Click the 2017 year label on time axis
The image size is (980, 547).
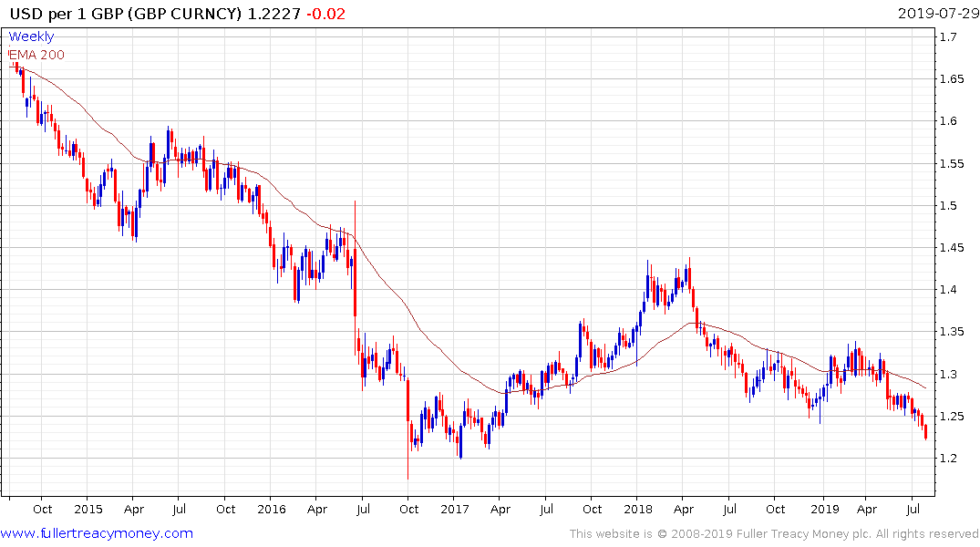(x=454, y=509)
